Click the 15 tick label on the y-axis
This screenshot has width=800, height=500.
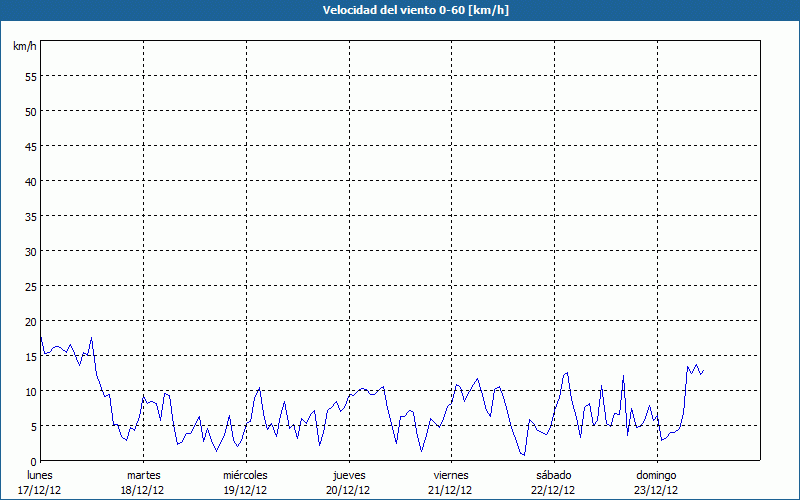pyautogui.click(x=30, y=356)
